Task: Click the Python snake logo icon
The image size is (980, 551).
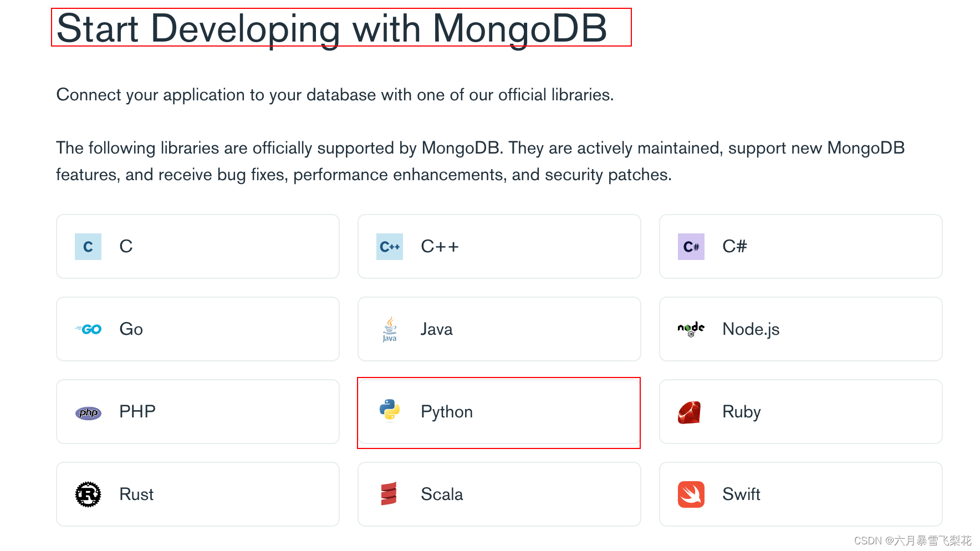Action: (x=390, y=411)
